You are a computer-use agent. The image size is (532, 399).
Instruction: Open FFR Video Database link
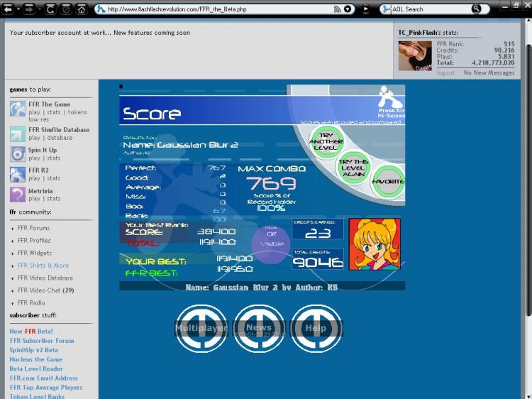click(x=45, y=278)
